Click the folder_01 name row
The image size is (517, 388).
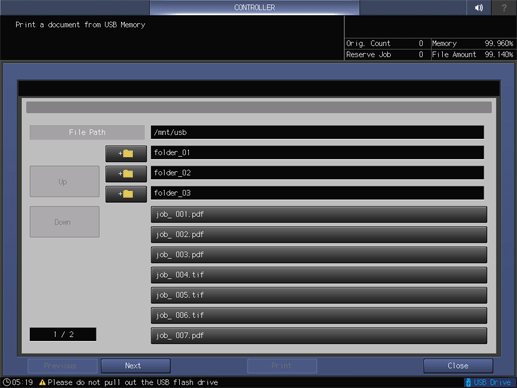tap(317, 152)
